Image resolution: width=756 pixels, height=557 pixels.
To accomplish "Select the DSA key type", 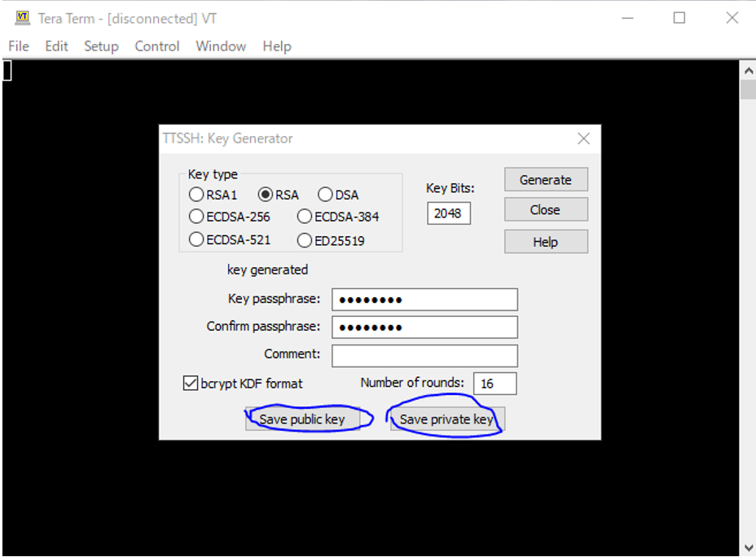I will click(x=325, y=195).
